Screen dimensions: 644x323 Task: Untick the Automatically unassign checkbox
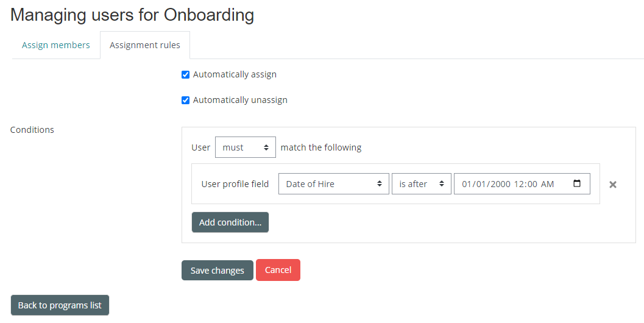pyautogui.click(x=186, y=101)
